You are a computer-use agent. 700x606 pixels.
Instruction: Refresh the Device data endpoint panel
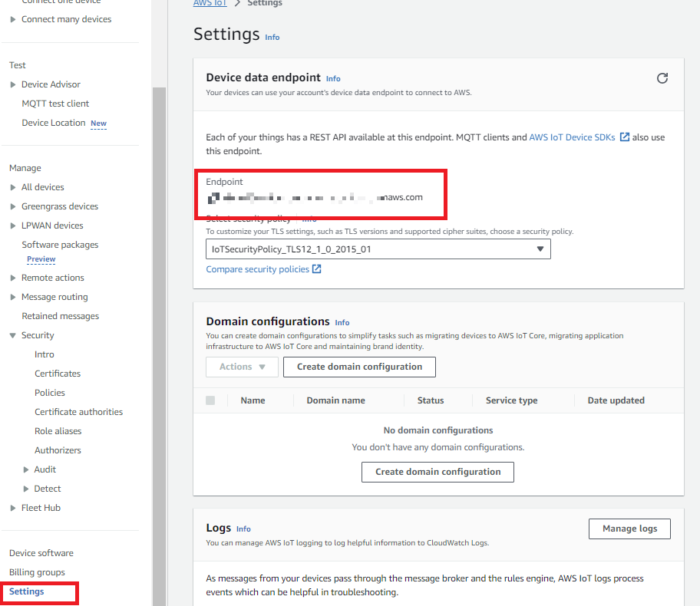(x=662, y=78)
